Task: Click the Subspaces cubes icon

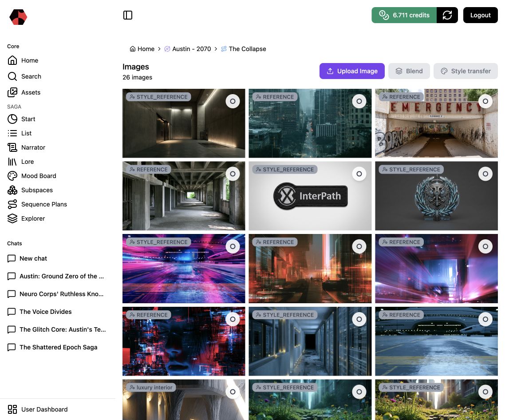Action: (x=12, y=190)
